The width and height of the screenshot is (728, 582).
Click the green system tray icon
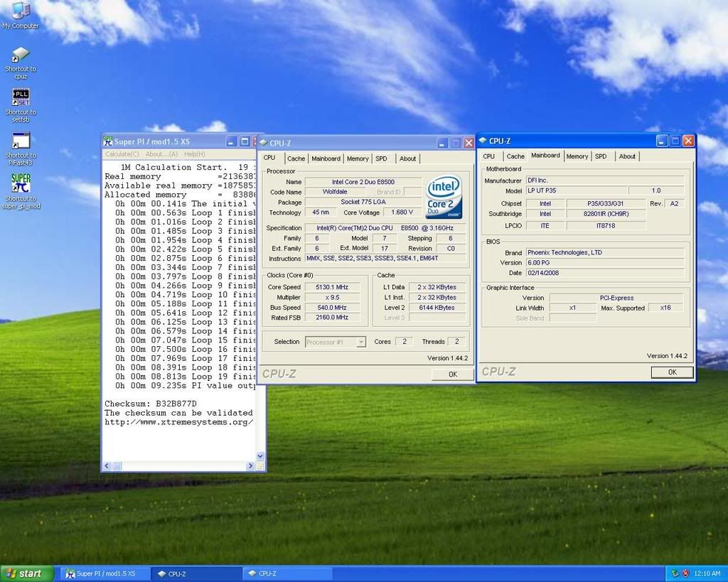pyautogui.click(x=675, y=573)
